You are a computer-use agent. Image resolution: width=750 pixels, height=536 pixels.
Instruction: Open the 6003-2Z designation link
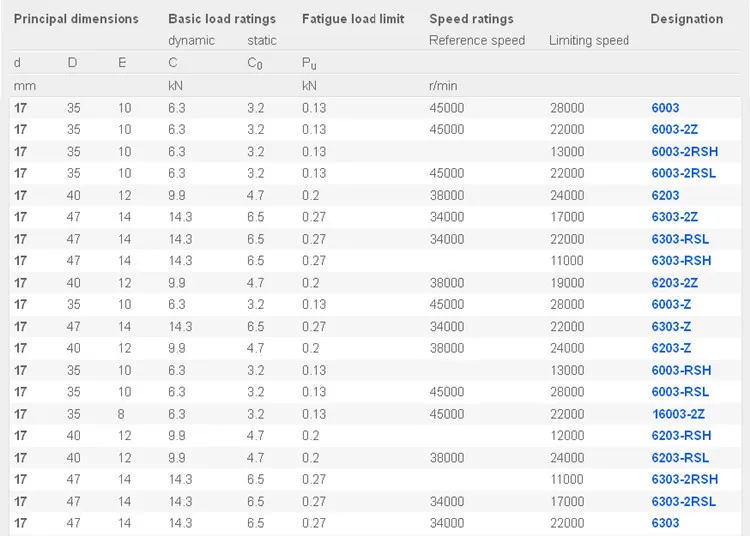(x=674, y=130)
